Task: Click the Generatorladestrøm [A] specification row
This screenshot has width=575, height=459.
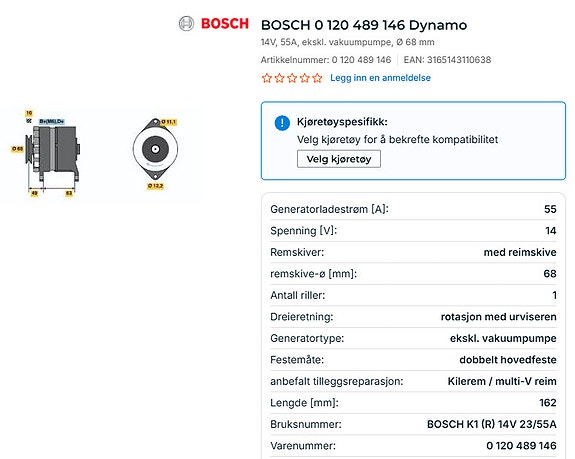Action: [413, 209]
